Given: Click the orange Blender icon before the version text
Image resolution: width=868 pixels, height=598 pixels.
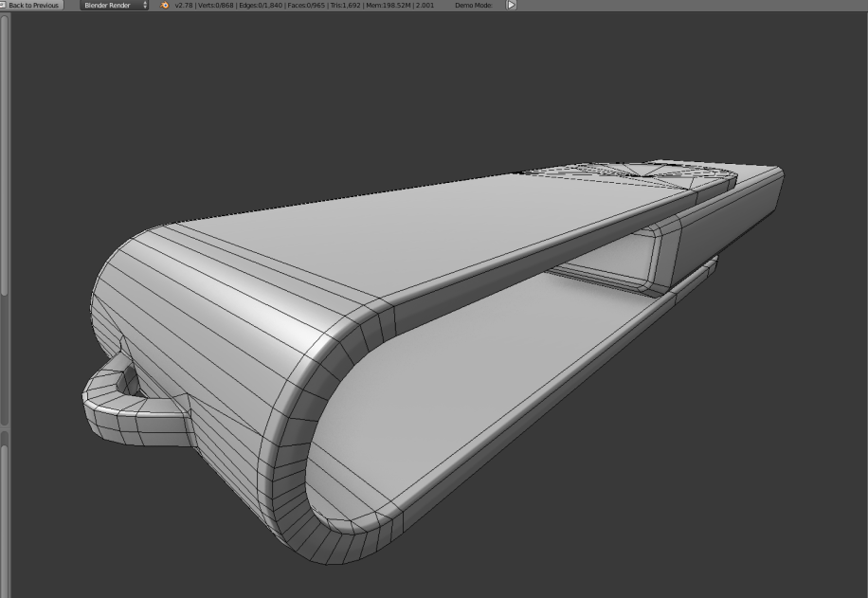Looking at the screenshot, I should click(162, 5).
